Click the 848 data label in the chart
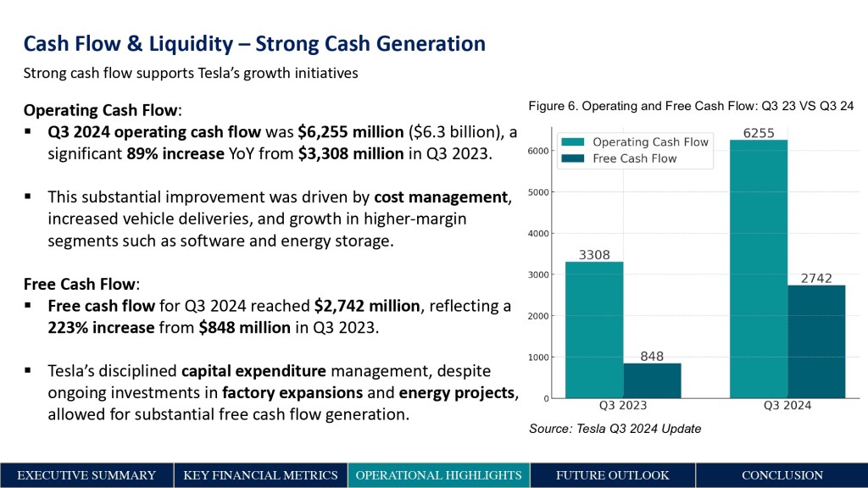Viewport: 868px width, 488px height. tap(652, 357)
